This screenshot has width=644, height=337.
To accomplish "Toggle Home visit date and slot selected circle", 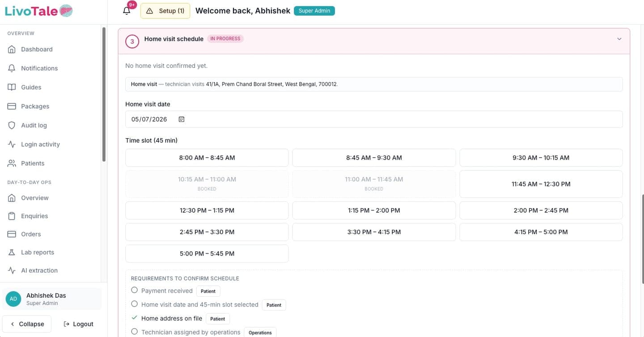I will point(134,304).
